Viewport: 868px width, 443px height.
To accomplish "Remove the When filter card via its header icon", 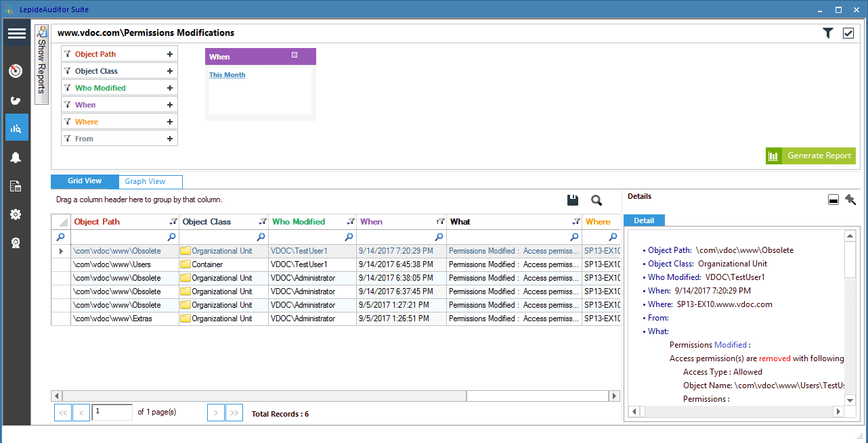I will 295,55.
